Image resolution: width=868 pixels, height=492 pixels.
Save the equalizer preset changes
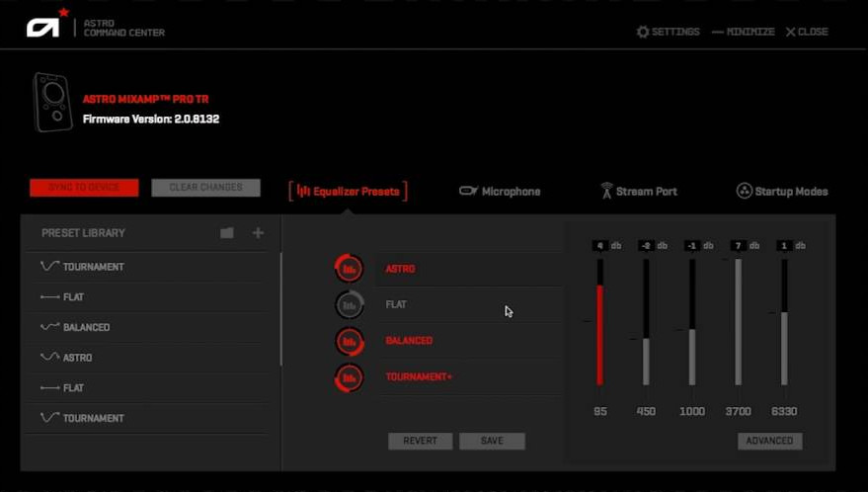492,441
